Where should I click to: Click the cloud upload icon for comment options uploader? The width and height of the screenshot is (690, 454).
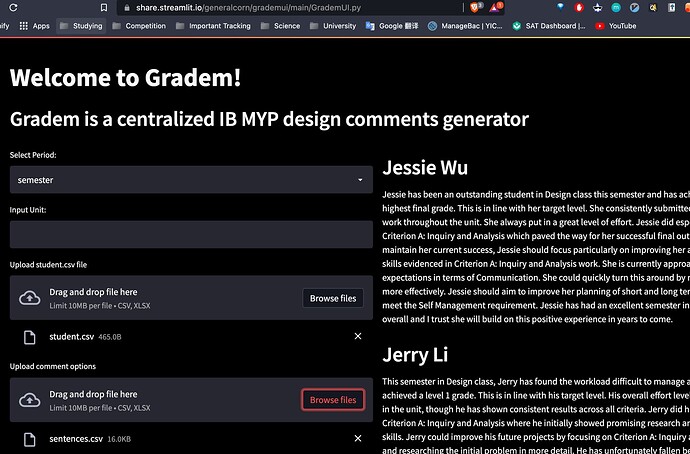pyautogui.click(x=29, y=400)
